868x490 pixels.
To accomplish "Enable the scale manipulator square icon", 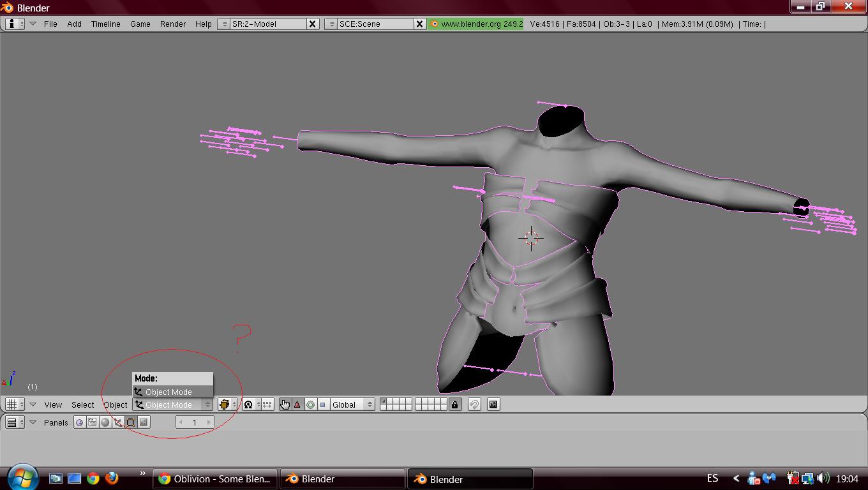I will tap(322, 405).
